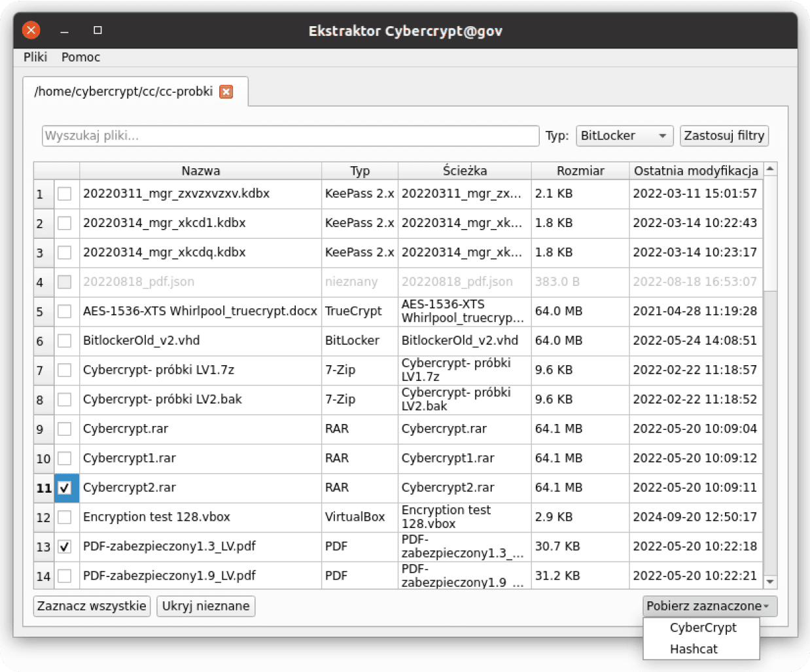Expand the Pobierz zaznaczone dropdown button

(710, 606)
